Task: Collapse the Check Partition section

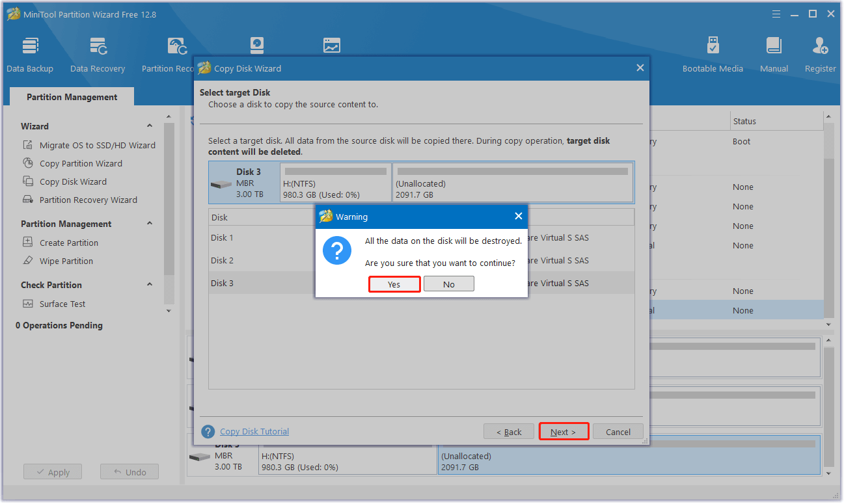Action: [x=150, y=285]
